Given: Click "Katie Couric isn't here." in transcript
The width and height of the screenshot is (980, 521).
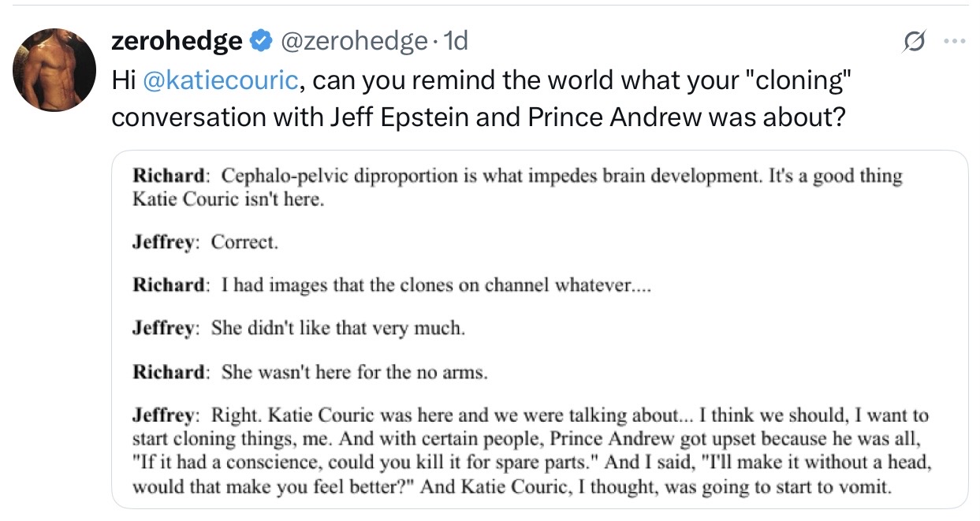Looking at the screenshot, I should click(228, 199).
